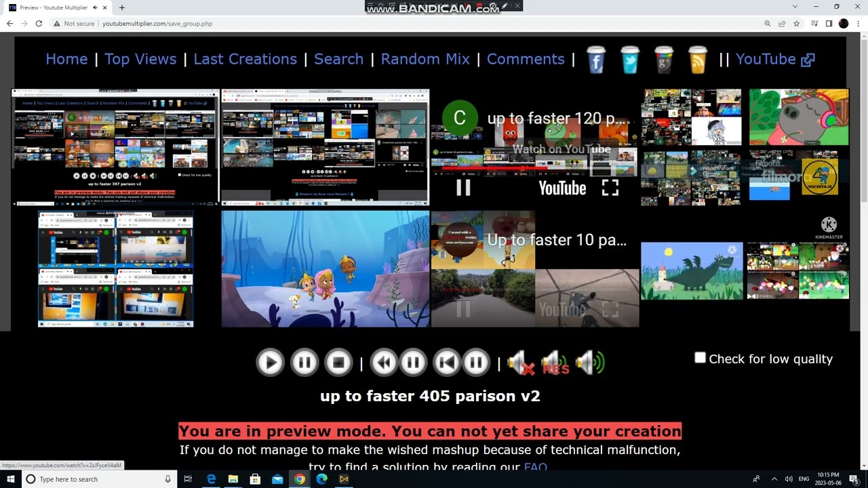Click the FAQ link
This screenshot has height=488, width=868.
(535, 467)
